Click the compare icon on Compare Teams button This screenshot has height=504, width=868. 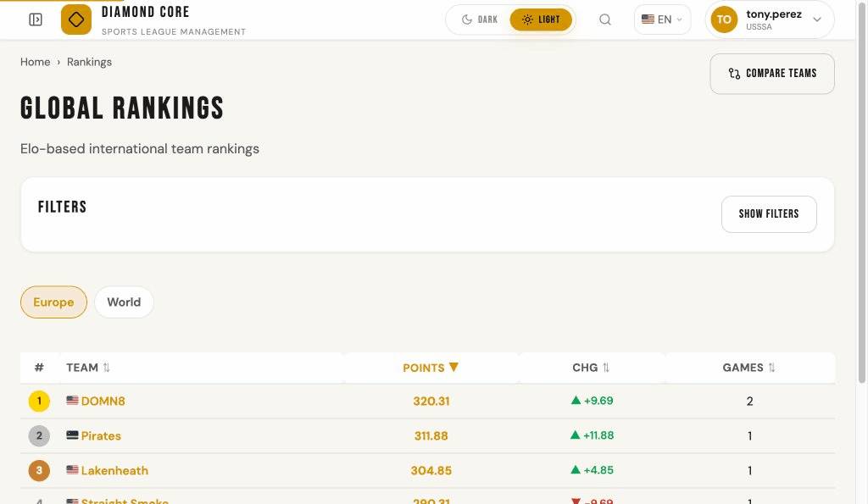pyautogui.click(x=734, y=74)
